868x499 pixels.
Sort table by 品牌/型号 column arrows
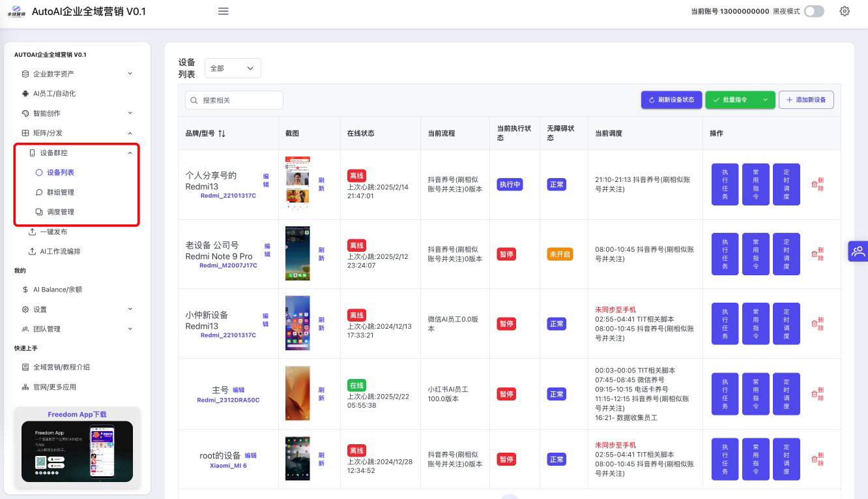[x=222, y=133]
